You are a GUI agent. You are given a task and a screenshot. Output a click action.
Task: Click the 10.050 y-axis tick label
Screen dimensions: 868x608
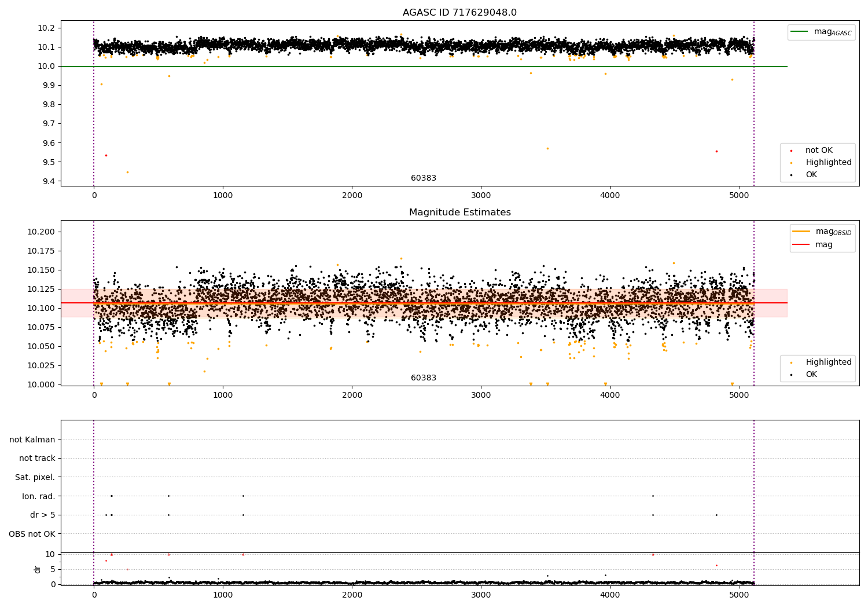pos(41,347)
